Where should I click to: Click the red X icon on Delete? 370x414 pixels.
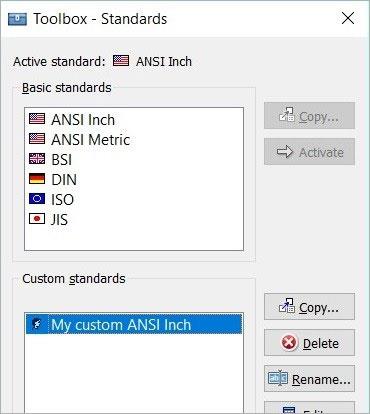pos(289,343)
